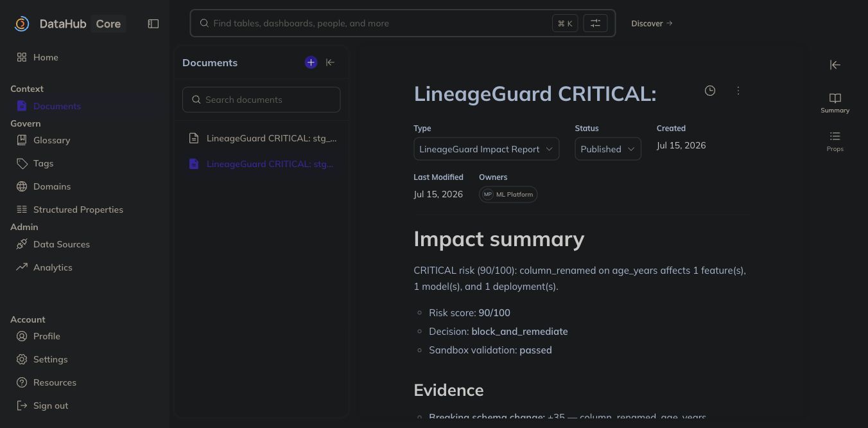The image size is (868, 428).
Task: Click the first document's file icon
Action: pyautogui.click(x=194, y=138)
